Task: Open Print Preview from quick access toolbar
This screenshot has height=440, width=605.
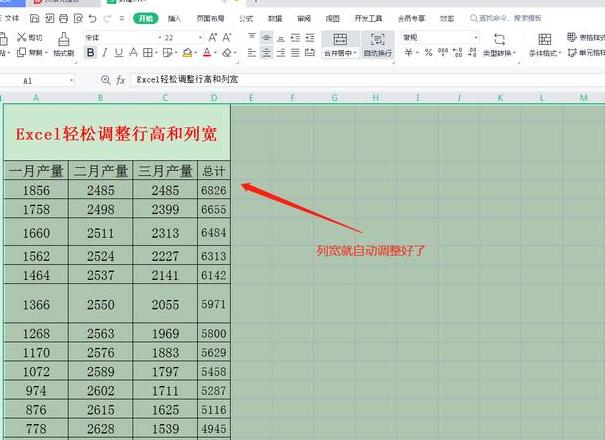Action: (x=78, y=18)
